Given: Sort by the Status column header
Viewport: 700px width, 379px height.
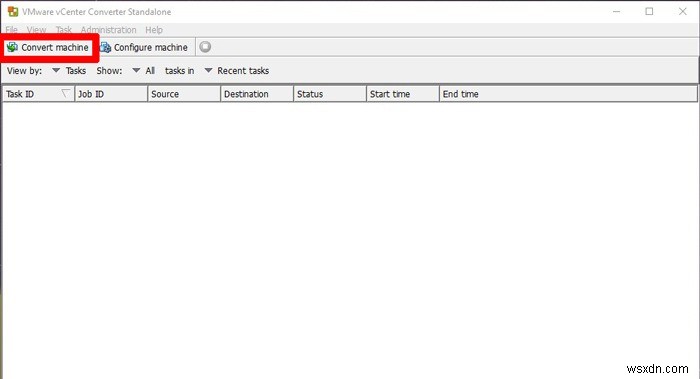Looking at the screenshot, I should (330, 94).
